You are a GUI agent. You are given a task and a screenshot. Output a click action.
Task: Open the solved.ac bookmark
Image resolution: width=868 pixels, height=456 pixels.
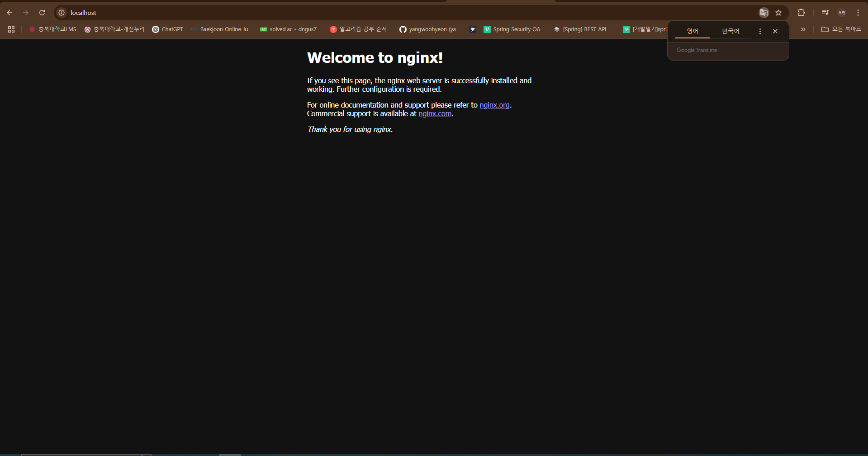point(290,29)
